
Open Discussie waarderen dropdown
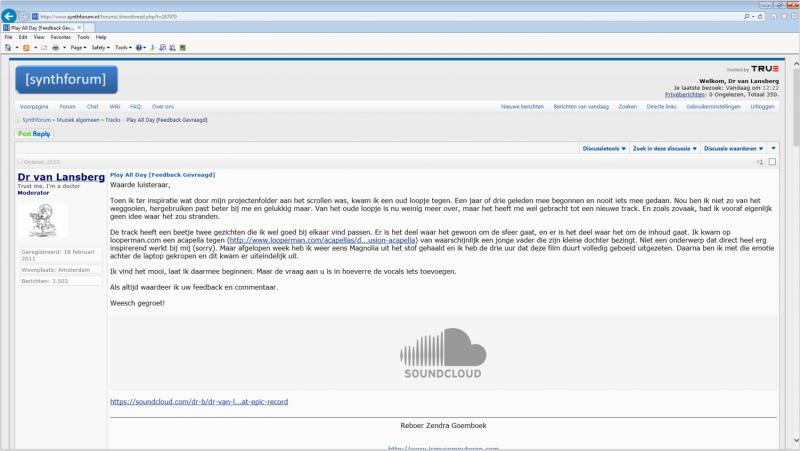point(733,148)
